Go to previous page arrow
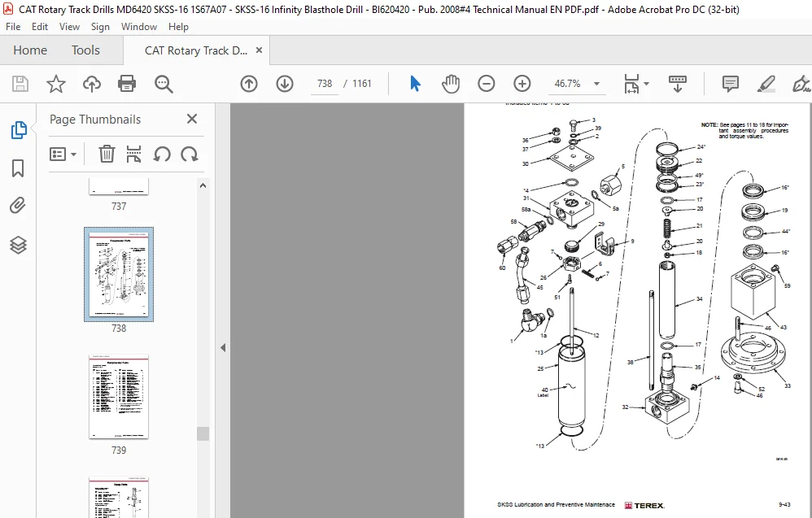812x518 pixels. (x=249, y=83)
